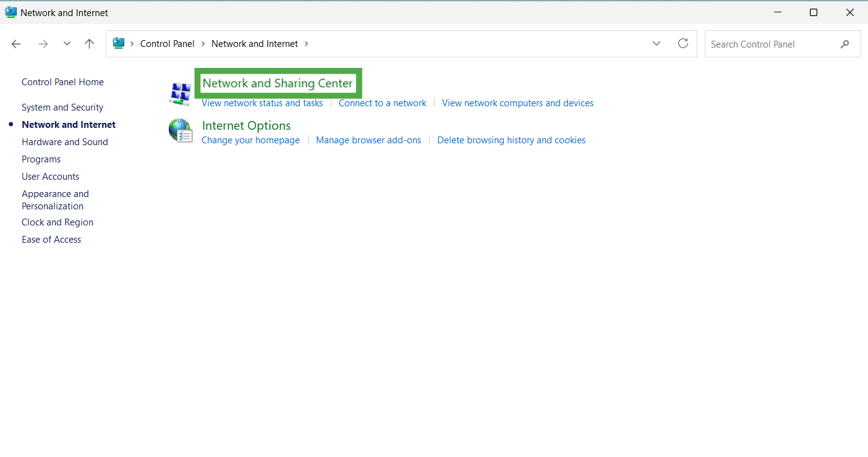Open Hardware and Sound in the sidebar
868x457 pixels.
point(65,142)
